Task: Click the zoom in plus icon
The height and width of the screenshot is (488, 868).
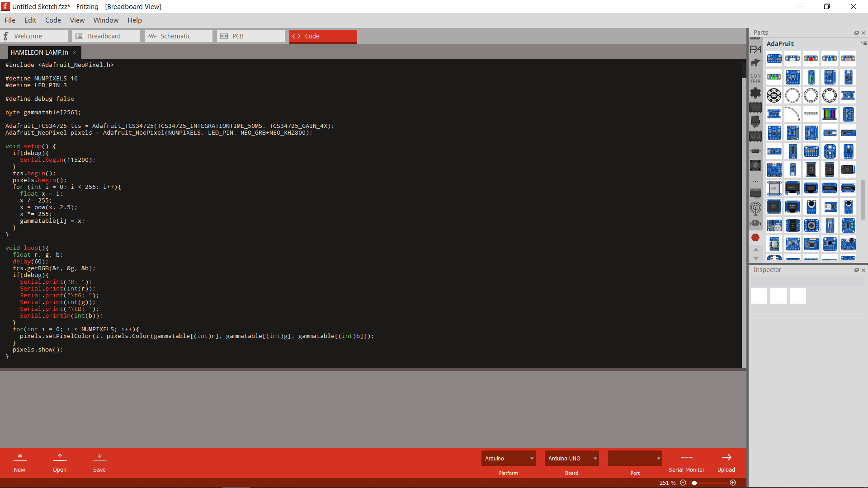Action: tap(733, 483)
